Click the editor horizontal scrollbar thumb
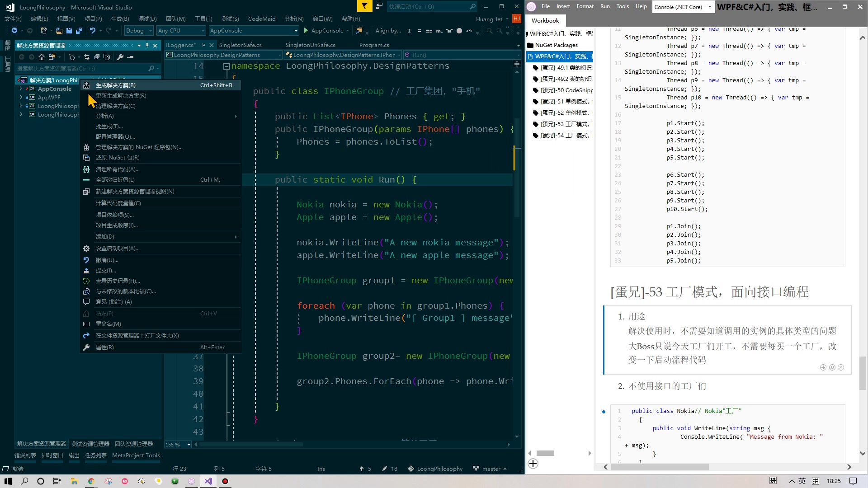868x488 pixels. click(251, 445)
